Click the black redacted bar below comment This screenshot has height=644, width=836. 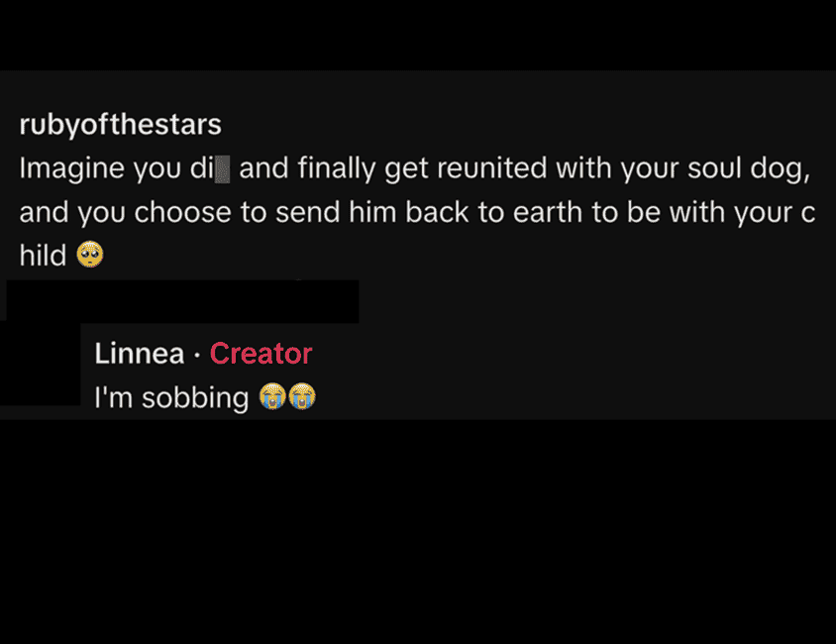coord(182,301)
